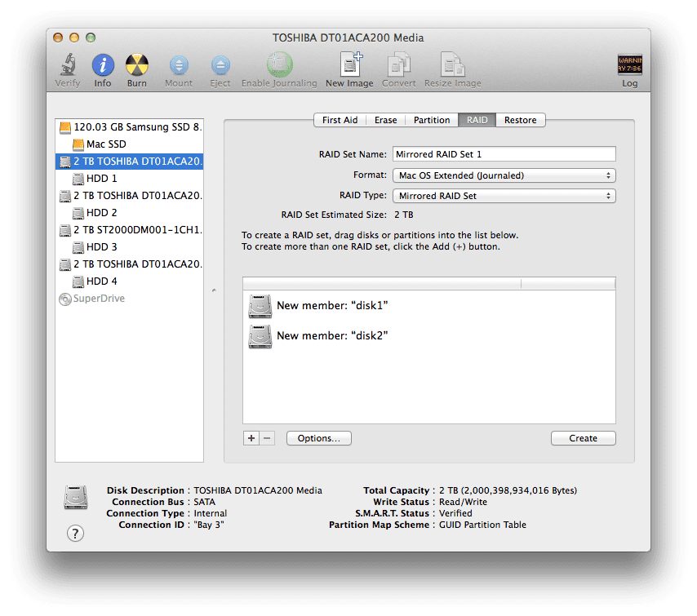
Task: Click the sidebar split divider handle
Action: pos(214,290)
